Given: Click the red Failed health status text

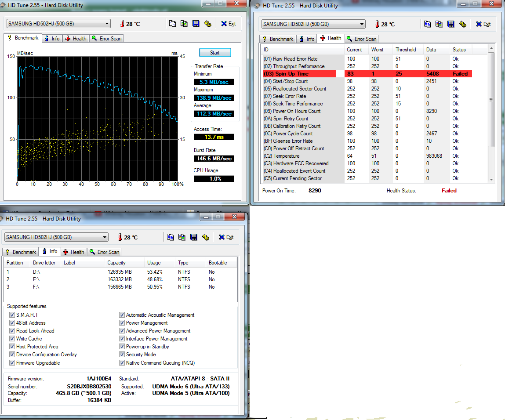Looking at the screenshot, I should [x=449, y=191].
